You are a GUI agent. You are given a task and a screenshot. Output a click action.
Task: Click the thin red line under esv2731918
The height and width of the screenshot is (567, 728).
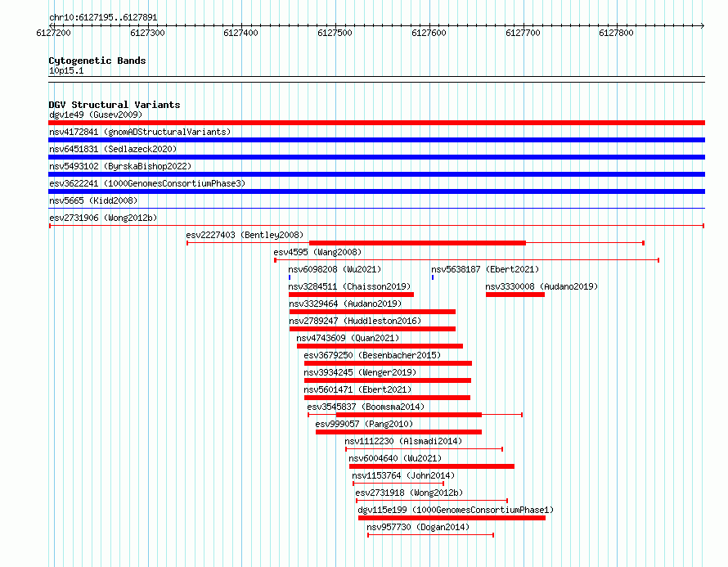coord(432,501)
